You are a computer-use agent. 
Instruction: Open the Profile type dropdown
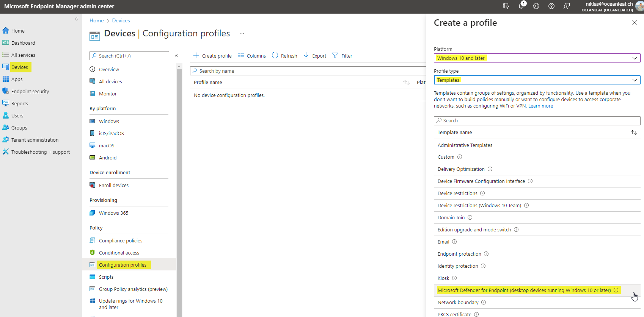[x=537, y=80]
